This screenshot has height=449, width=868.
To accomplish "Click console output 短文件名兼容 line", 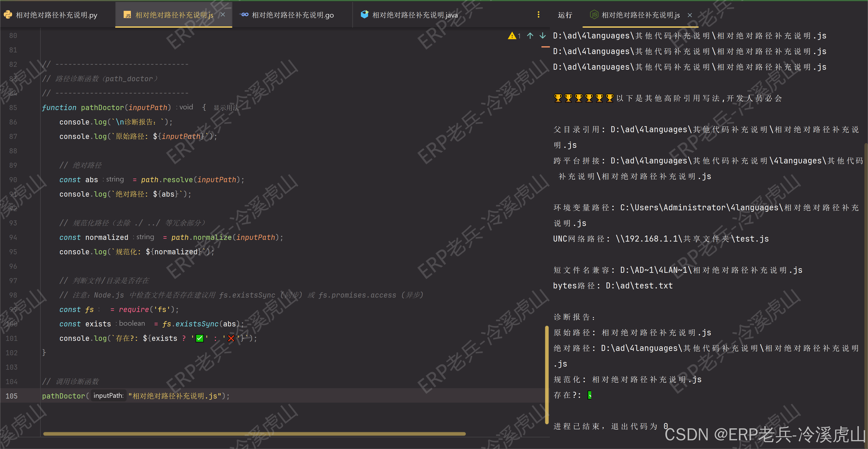I will click(x=678, y=270).
